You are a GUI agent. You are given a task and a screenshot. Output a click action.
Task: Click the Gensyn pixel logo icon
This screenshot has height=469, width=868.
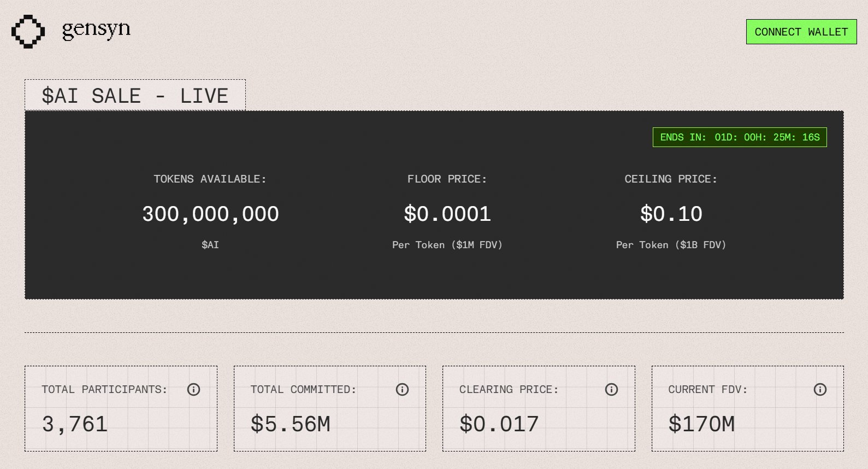coord(28,31)
